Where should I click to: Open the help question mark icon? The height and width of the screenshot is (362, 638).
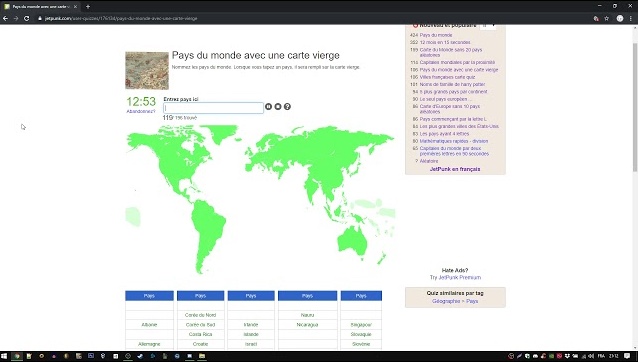[287, 107]
